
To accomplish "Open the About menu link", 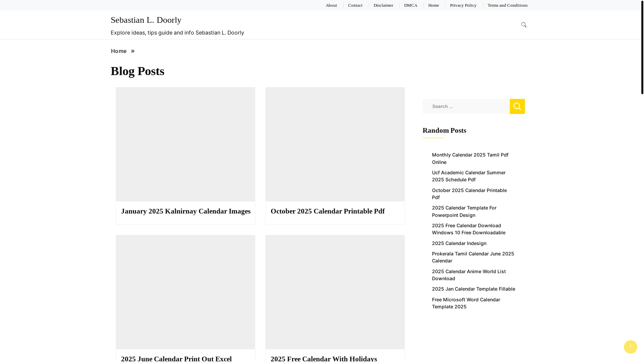I will click(x=331, y=5).
